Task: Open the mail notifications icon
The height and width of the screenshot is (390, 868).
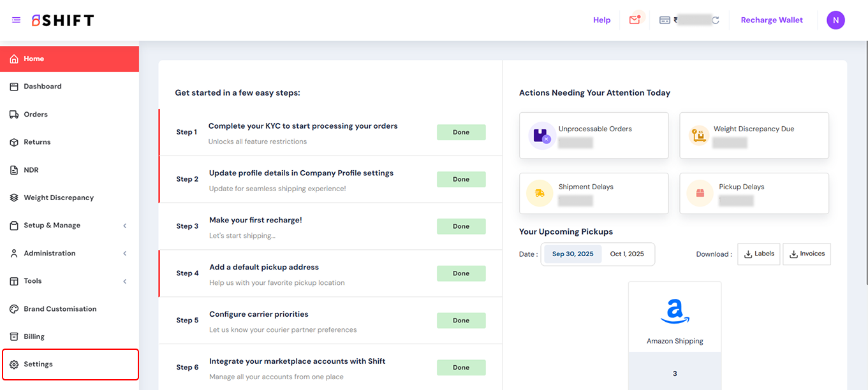Action: point(634,20)
